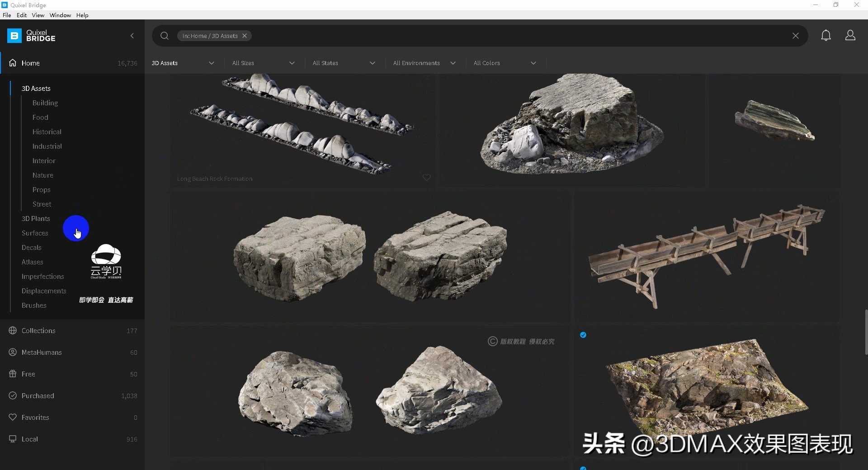
Task: Toggle the blue checkmark on the mossy ground asset
Action: 583,335
